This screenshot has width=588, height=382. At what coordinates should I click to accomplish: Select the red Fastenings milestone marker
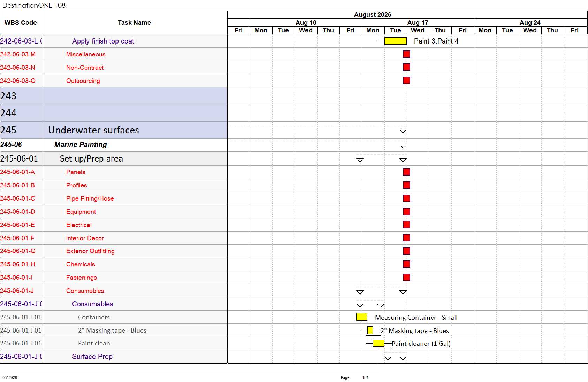click(406, 277)
